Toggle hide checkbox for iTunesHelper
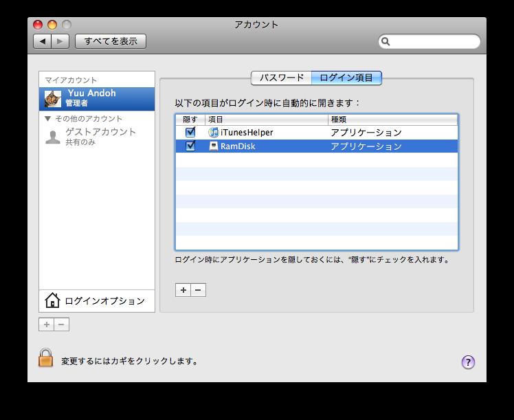 [x=190, y=132]
